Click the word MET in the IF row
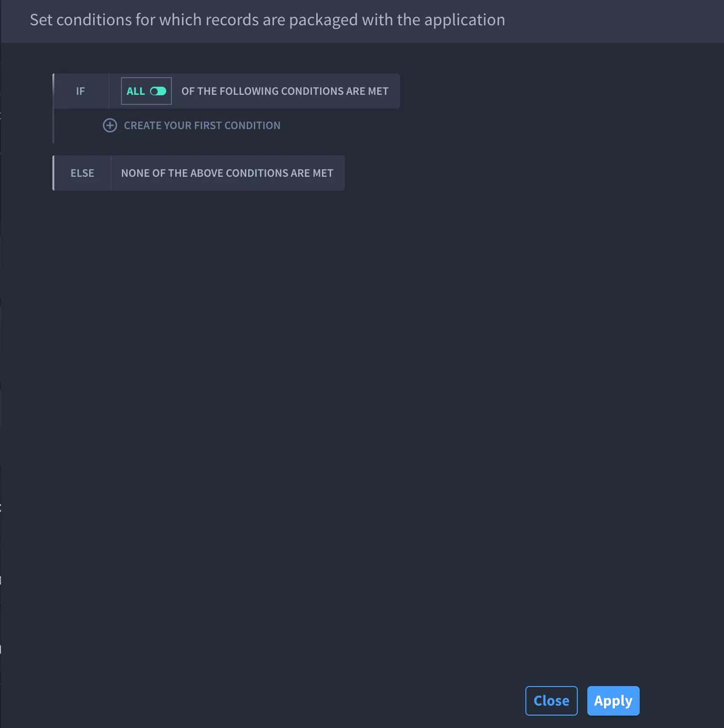Viewport: 724px width, 728px height. 378,91
